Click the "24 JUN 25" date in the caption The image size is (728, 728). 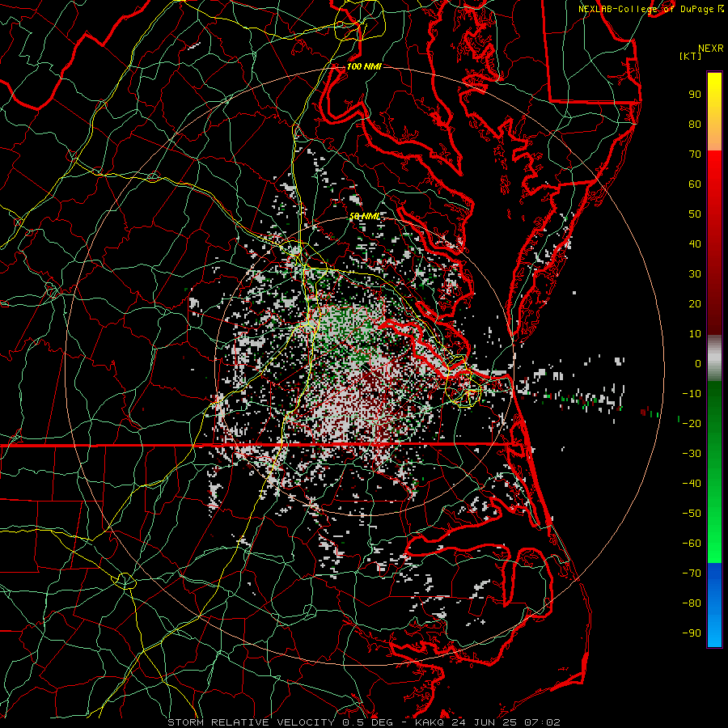[485, 722]
